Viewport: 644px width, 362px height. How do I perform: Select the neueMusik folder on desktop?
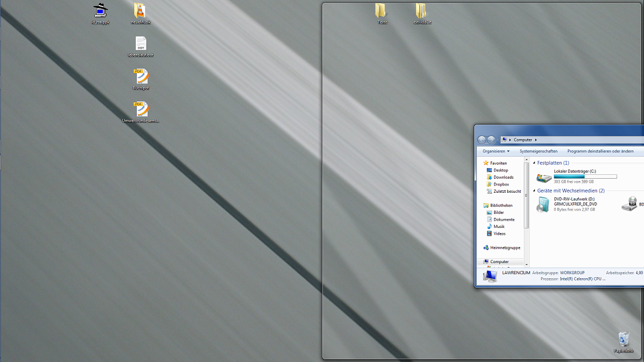(x=140, y=11)
